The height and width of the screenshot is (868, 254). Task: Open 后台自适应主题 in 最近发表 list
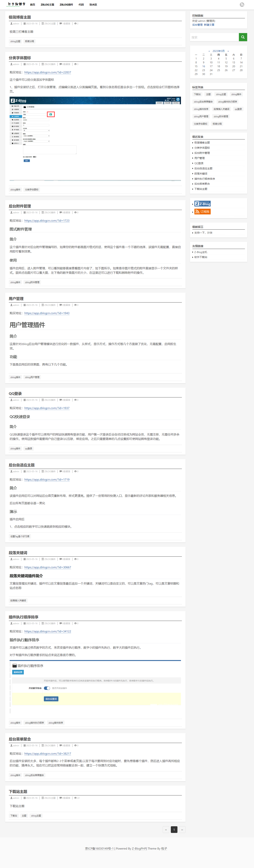(203, 168)
